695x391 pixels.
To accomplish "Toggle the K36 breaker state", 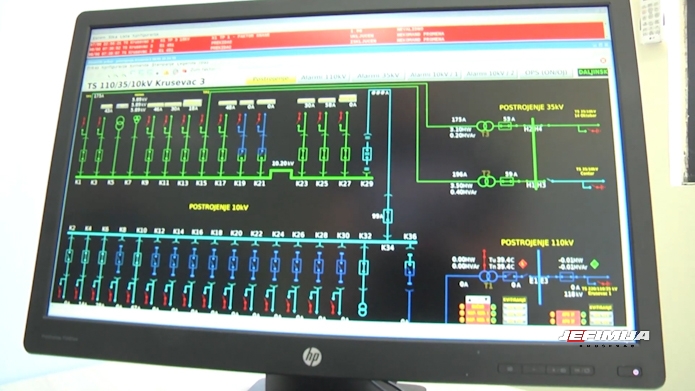I will click(410, 268).
